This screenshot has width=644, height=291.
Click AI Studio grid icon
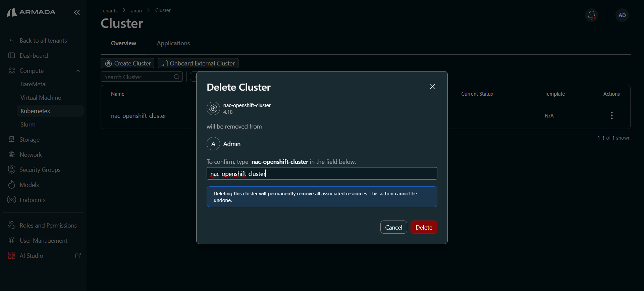tap(12, 255)
